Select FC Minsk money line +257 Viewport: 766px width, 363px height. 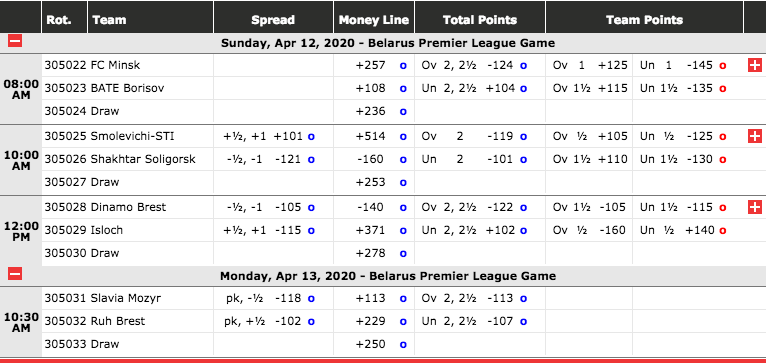pos(403,65)
